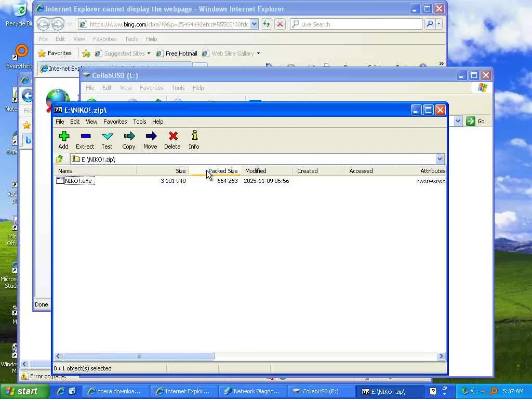
Task: Click the Everything search tray icon
Action: (x=495, y=391)
